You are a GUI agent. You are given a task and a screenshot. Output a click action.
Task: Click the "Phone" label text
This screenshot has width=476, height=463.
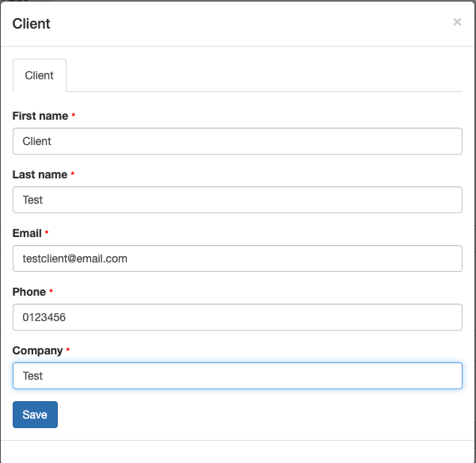29,292
